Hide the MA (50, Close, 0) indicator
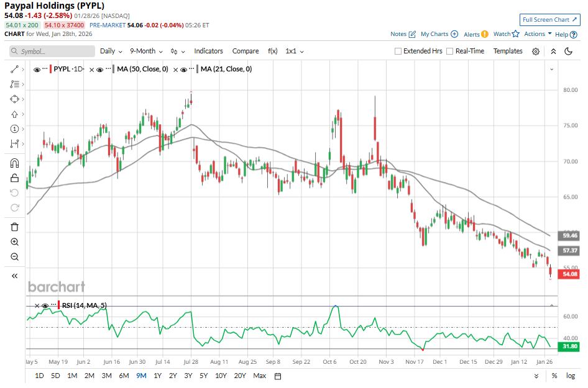Viewport: 588px width, 388px height. pos(100,70)
